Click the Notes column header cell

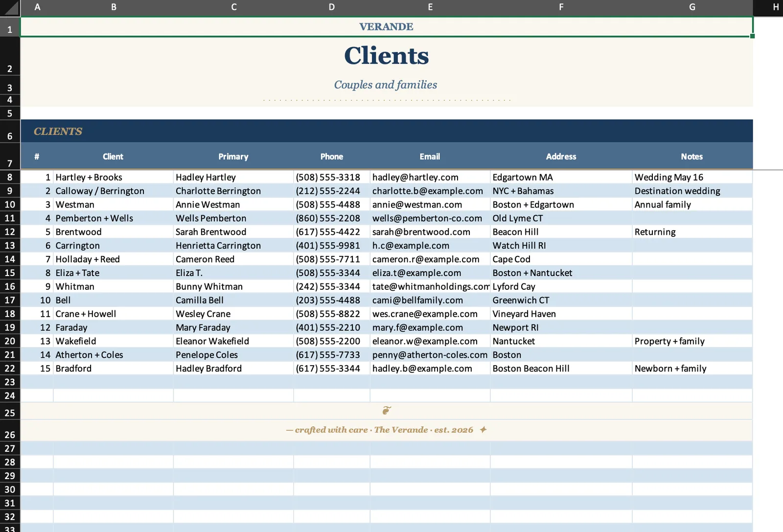[692, 157]
